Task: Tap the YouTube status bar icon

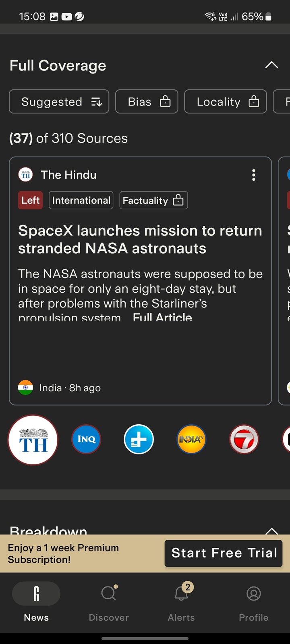Action: (x=66, y=17)
